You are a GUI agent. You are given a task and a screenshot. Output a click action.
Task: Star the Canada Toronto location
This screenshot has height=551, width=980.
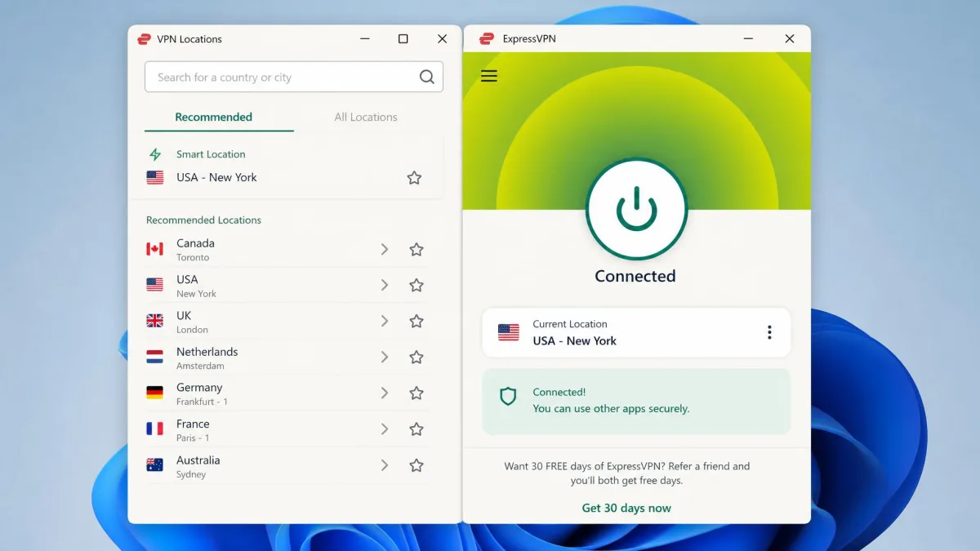tap(416, 250)
